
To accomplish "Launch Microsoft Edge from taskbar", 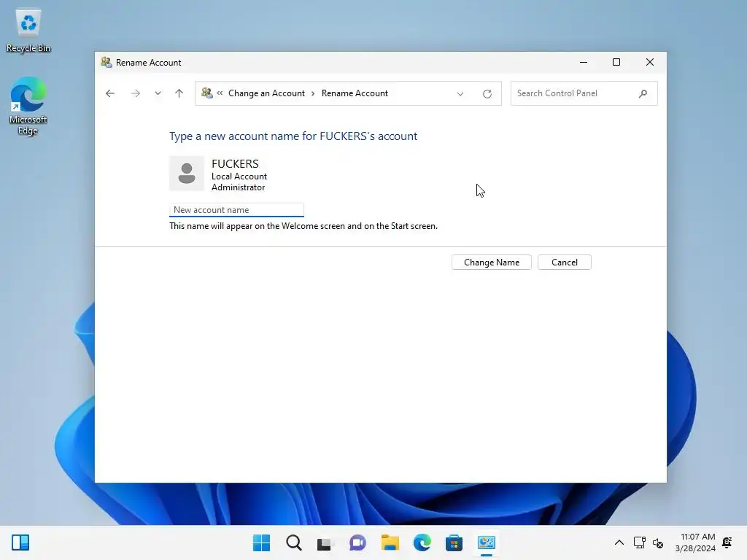I will (x=422, y=542).
